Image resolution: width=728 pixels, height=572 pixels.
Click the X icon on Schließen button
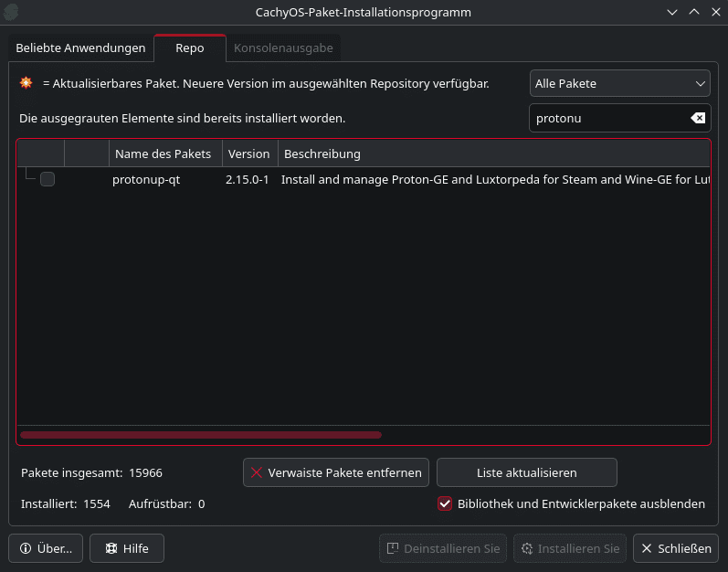[647, 548]
